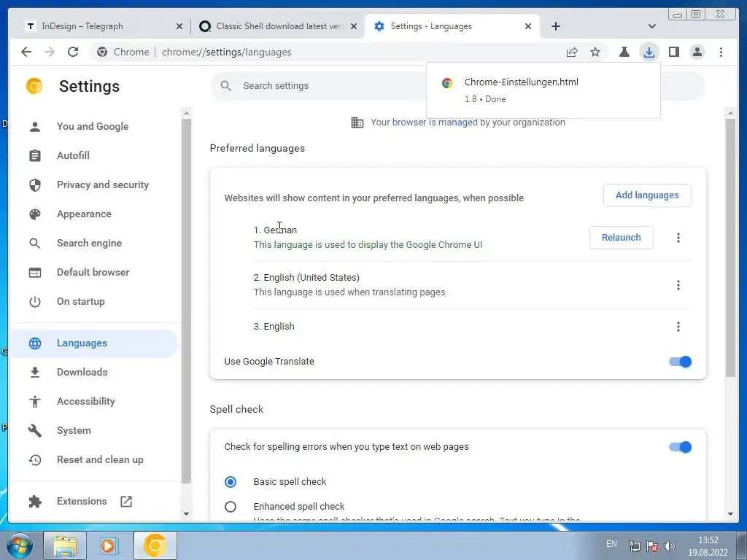Switch to Classic Shell download tab
Screen dimensions: 747x560
[x=278, y=26]
